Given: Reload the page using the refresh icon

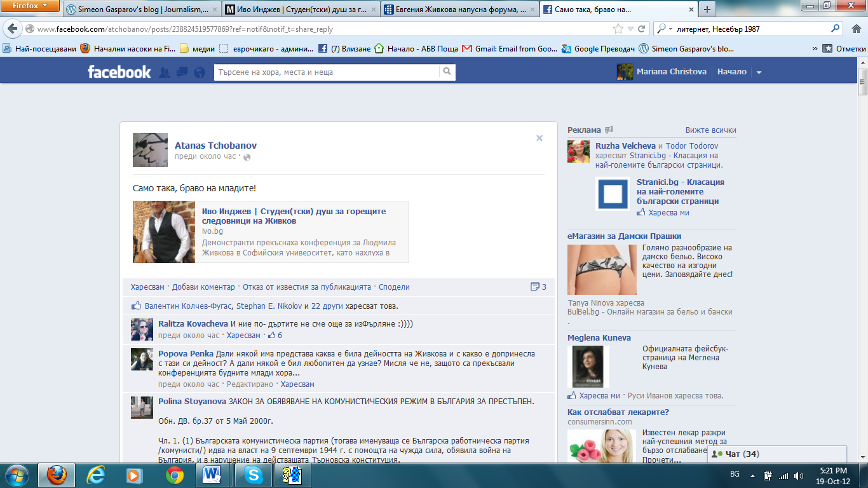Looking at the screenshot, I should (642, 29).
